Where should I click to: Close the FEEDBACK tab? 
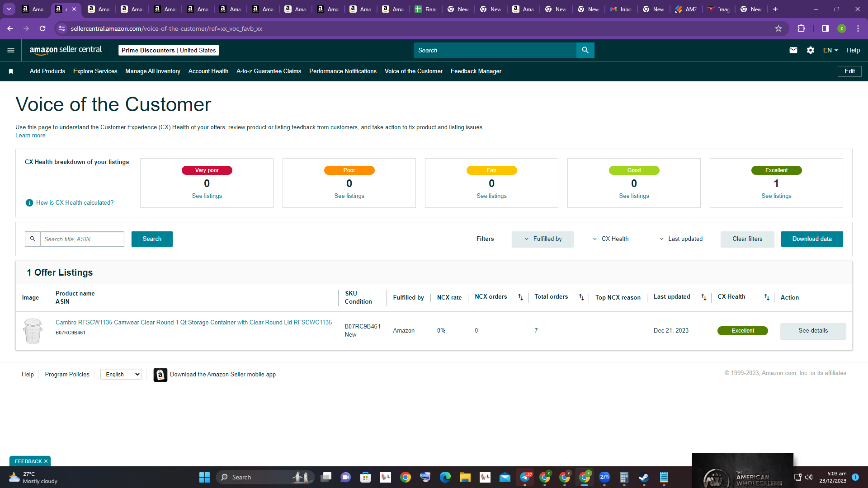pyautogui.click(x=46, y=461)
